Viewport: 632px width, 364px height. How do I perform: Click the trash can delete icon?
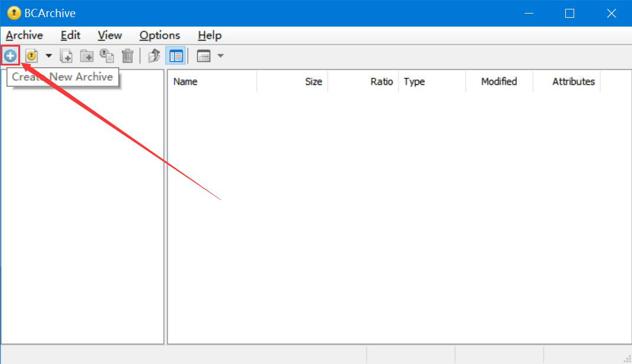128,55
